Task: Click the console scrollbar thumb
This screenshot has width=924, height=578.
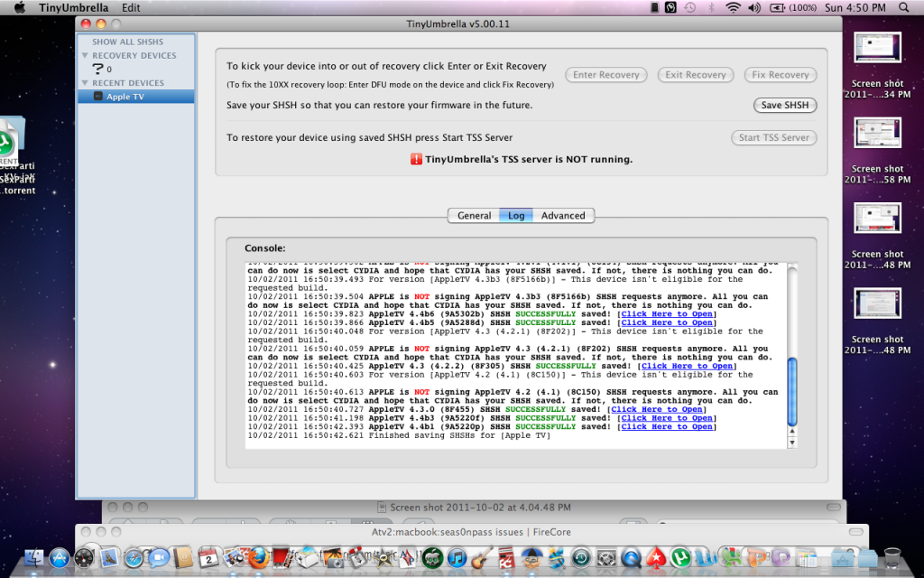Action: pos(792,391)
